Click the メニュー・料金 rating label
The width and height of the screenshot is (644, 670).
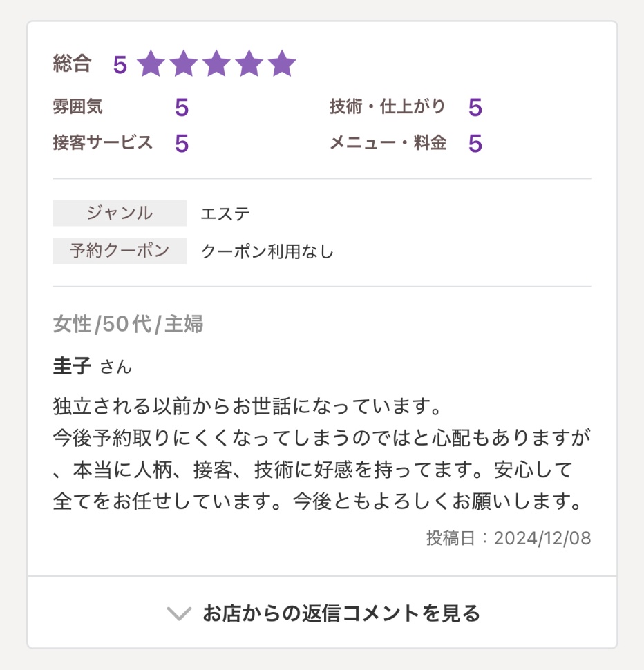click(x=388, y=143)
